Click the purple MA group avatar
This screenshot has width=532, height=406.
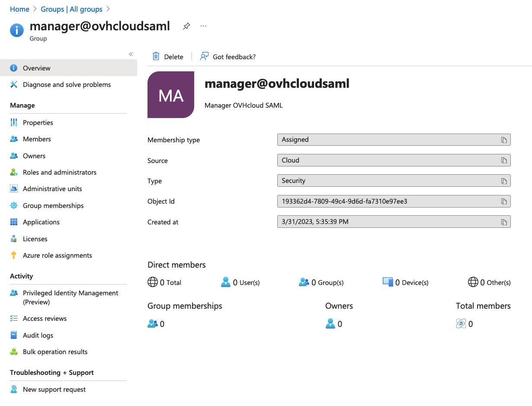tap(171, 95)
